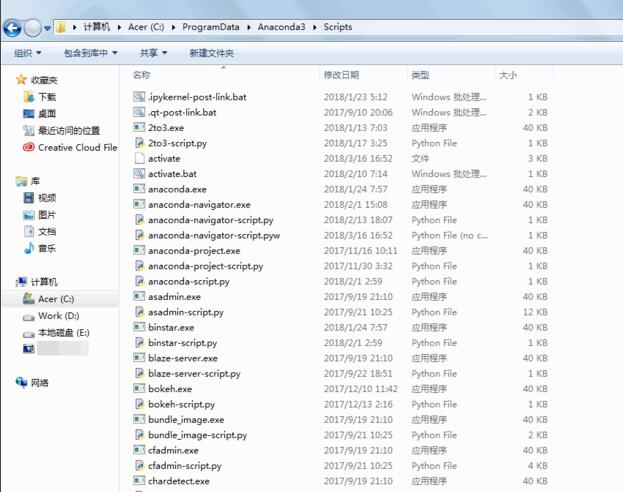Open the Share with dropdown menu
The image size is (623, 492).
[153, 53]
